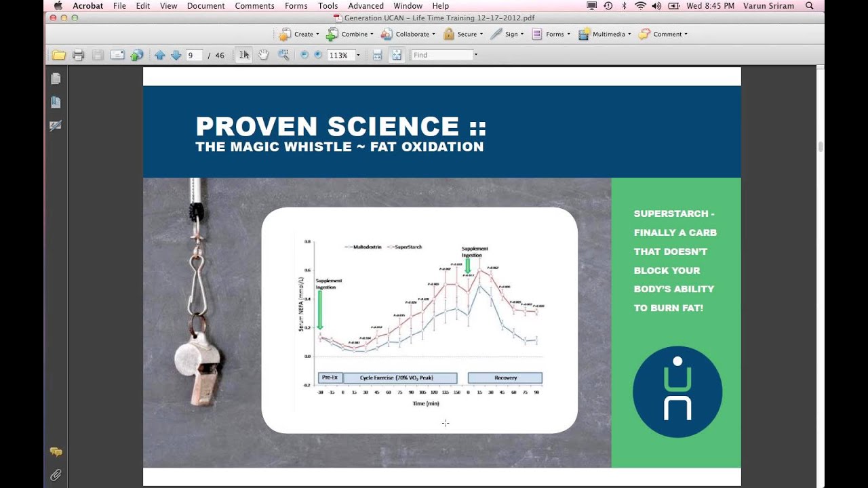The height and width of the screenshot is (488, 868).
Task: Click the Email envelope icon
Action: [x=117, y=55]
